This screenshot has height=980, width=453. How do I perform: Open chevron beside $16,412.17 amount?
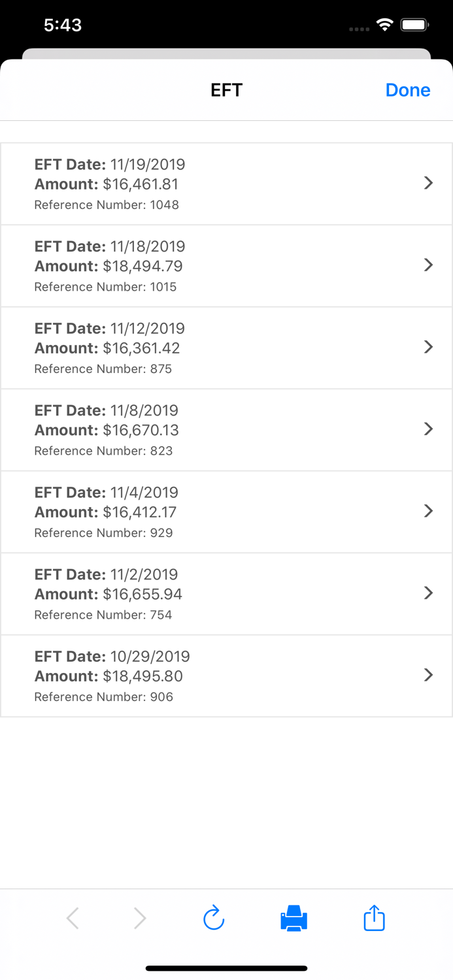tap(428, 511)
